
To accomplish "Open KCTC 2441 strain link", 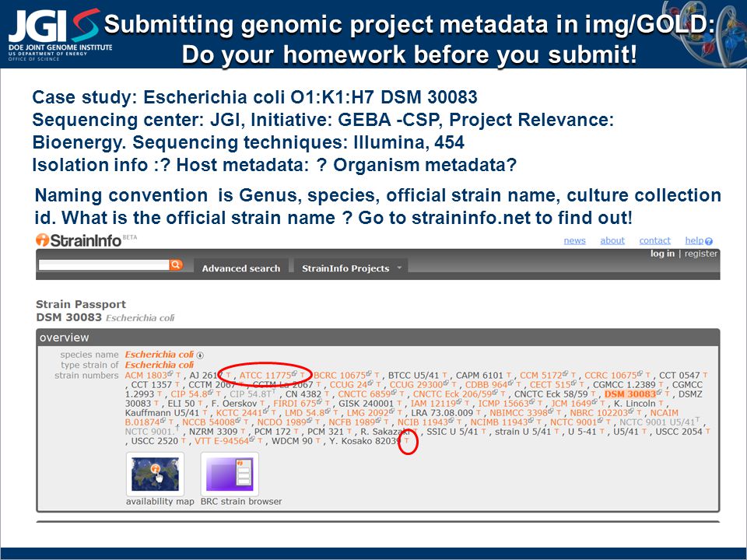I will click(239, 413).
